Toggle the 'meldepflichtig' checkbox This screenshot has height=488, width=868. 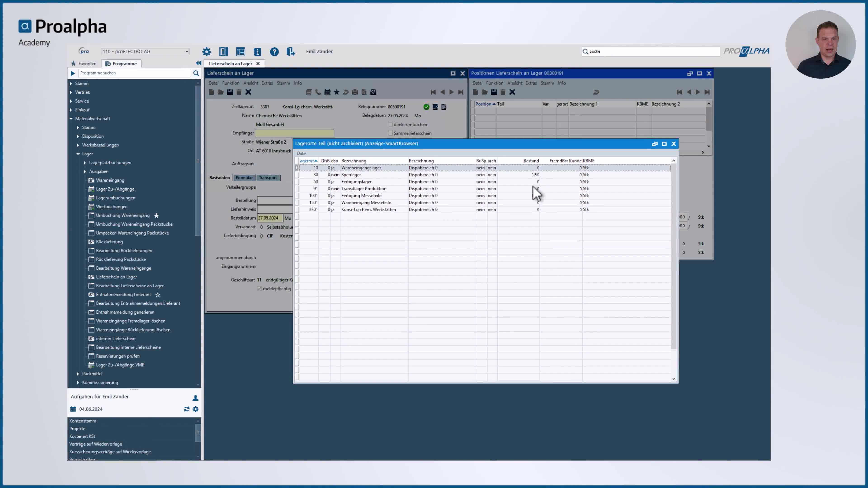pyautogui.click(x=259, y=289)
